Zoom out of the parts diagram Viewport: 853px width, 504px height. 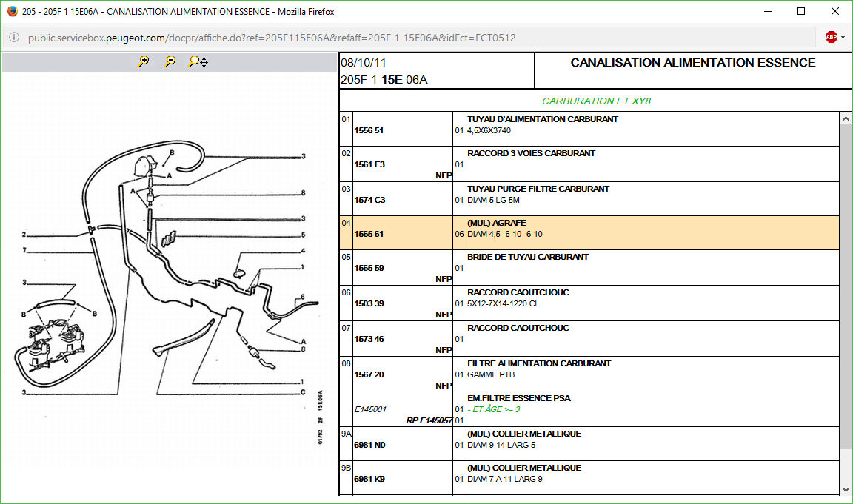(x=170, y=62)
